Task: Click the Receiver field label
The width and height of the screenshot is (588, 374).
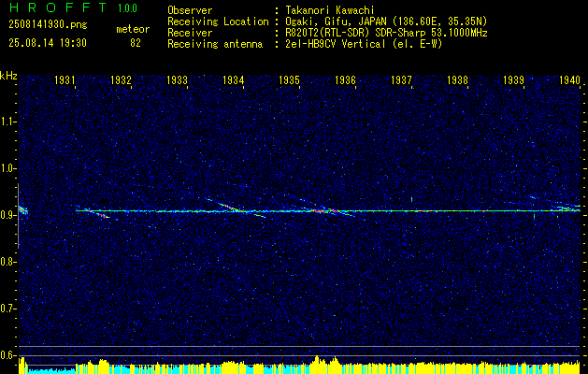Action: (x=190, y=33)
